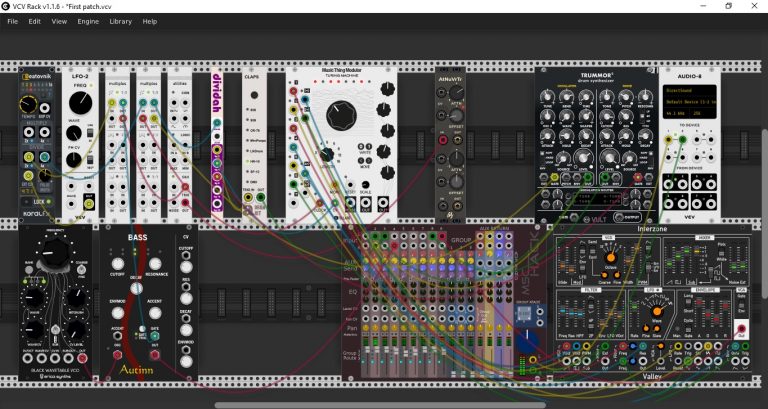Click the Trummor noise PITCH knob
768x409 pixels.
[x=626, y=96]
